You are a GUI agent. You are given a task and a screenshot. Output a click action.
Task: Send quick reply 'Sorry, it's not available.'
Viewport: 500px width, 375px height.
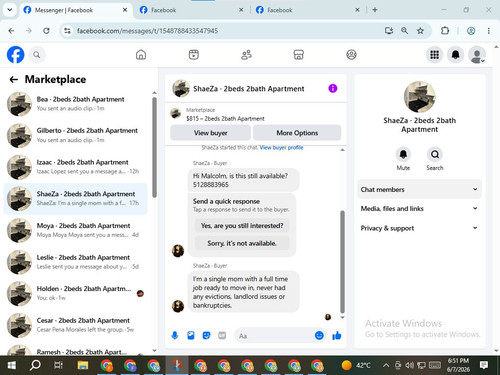[242, 243]
